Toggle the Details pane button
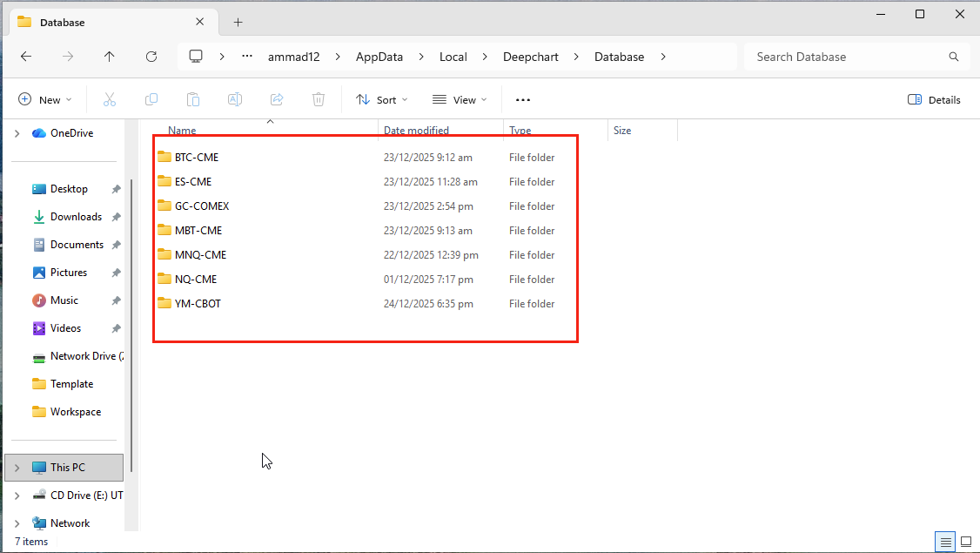The image size is (980, 553). point(934,99)
